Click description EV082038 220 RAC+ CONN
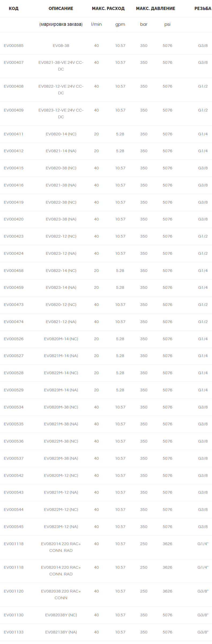The height and width of the screenshot is (644, 212). (61, 594)
